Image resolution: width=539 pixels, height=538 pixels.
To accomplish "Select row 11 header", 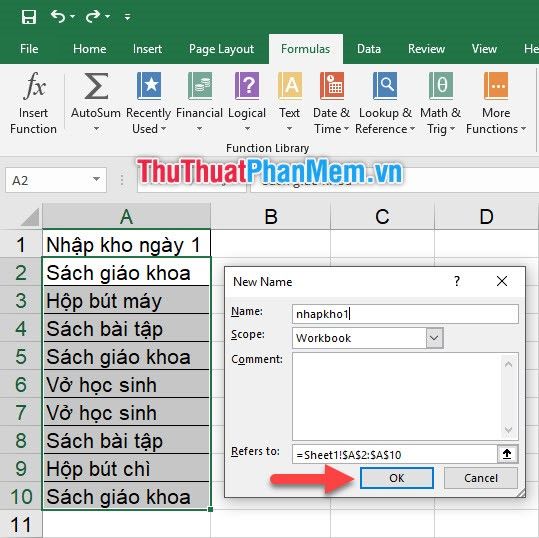I will [x=21, y=525].
